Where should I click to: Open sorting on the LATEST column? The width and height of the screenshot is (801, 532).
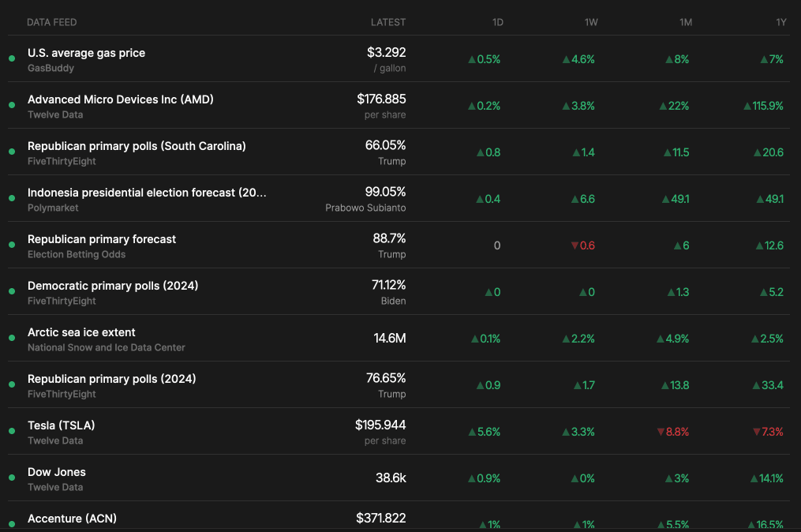click(388, 22)
